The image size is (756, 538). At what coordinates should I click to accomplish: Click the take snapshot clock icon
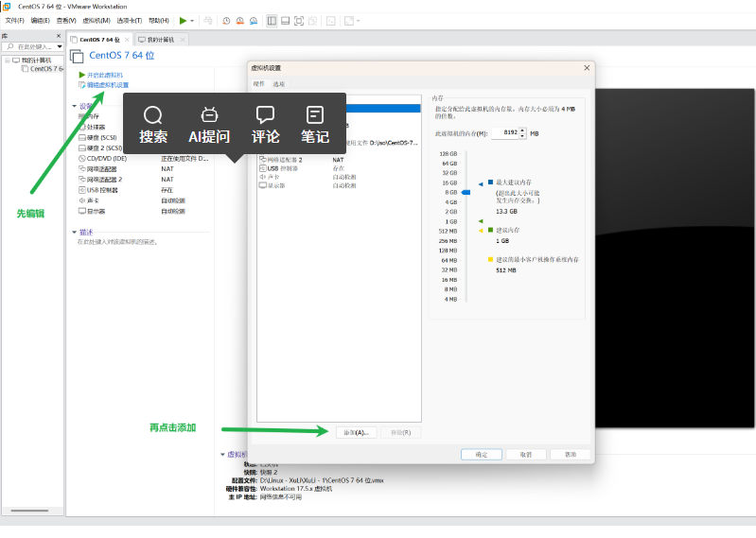226,21
